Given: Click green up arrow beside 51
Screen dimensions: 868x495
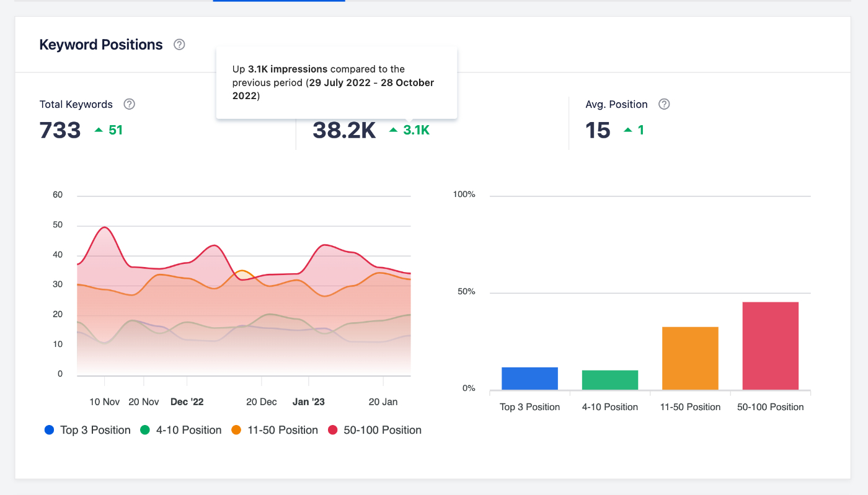Looking at the screenshot, I should [98, 130].
